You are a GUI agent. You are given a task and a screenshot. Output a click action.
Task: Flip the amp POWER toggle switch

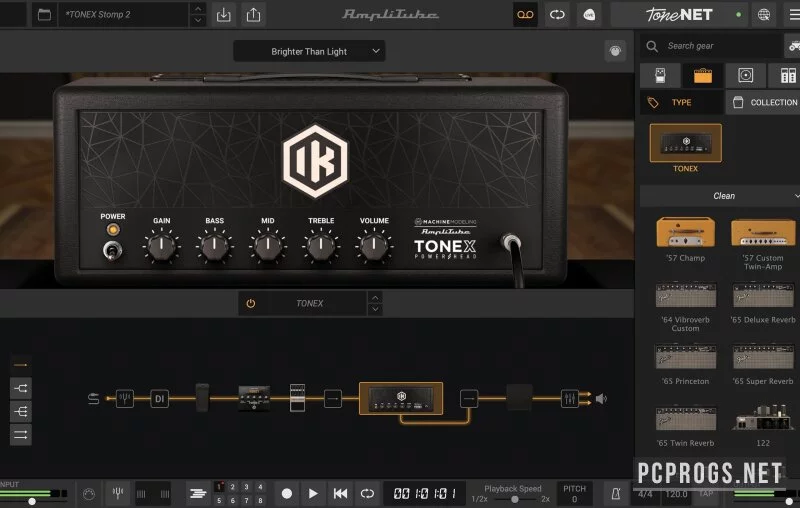[x=112, y=250]
